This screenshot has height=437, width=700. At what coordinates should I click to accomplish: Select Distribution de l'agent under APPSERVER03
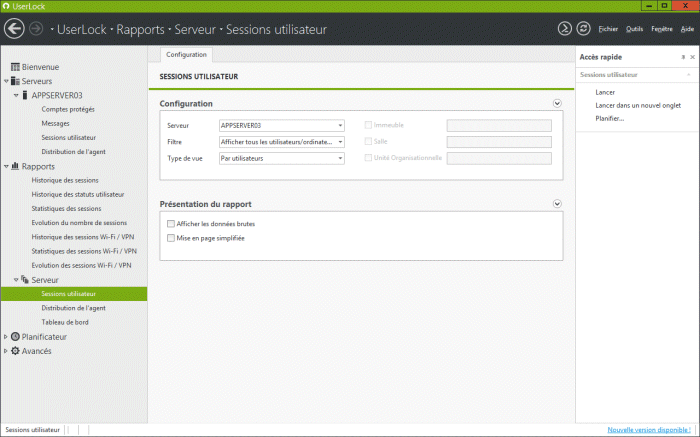[x=73, y=152]
